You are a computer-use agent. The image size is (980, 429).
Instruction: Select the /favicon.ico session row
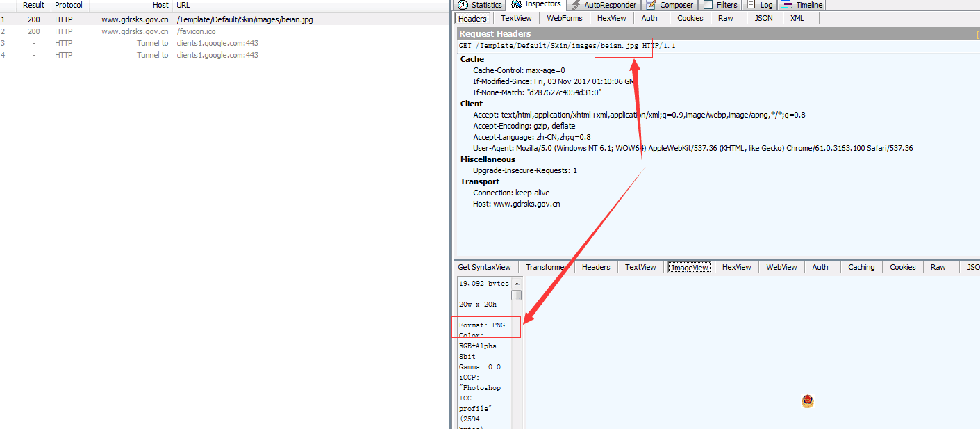pos(196,31)
